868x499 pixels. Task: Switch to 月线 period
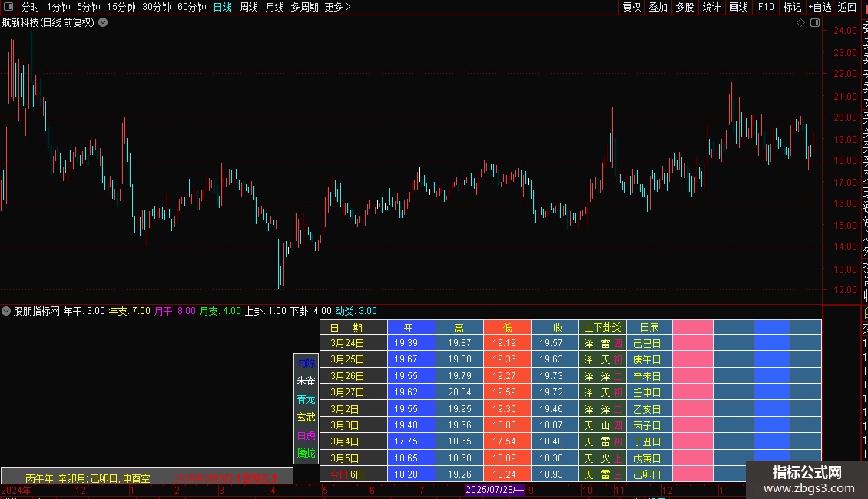click(x=274, y=7)
